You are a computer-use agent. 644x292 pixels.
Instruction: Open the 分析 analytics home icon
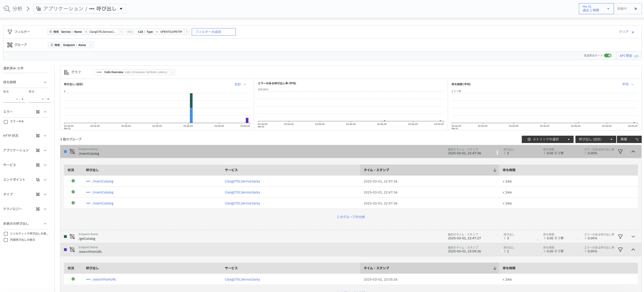click(x=7, y=9)
